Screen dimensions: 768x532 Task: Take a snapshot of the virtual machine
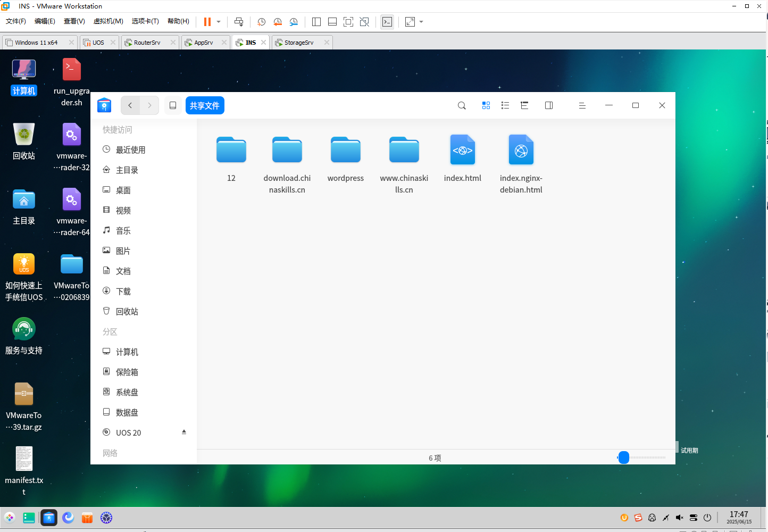pos(261,22)
